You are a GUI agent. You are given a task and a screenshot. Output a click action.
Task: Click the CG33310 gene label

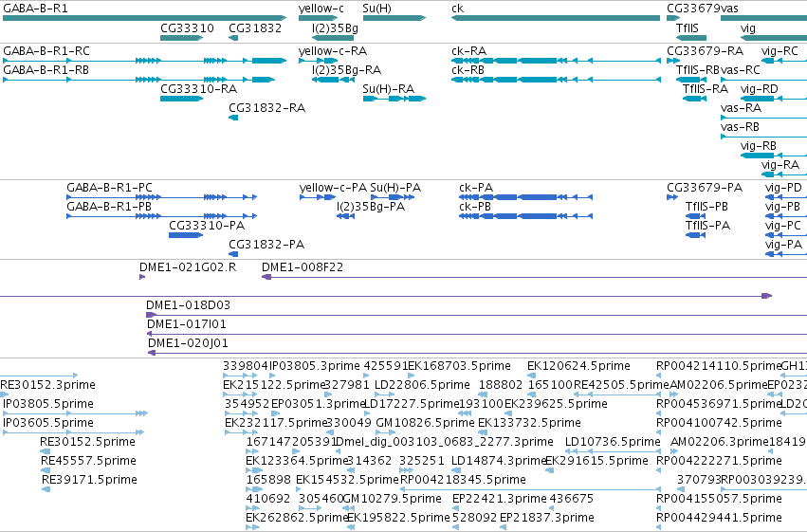pos(187,28)
